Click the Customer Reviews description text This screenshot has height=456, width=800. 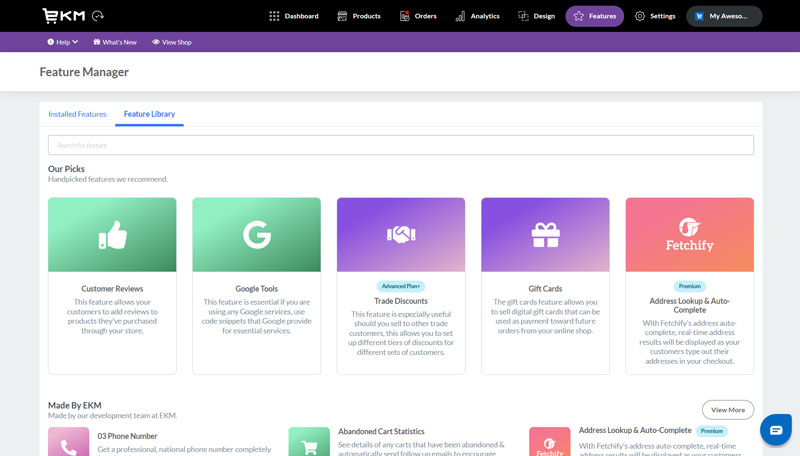tap(112, 316)
